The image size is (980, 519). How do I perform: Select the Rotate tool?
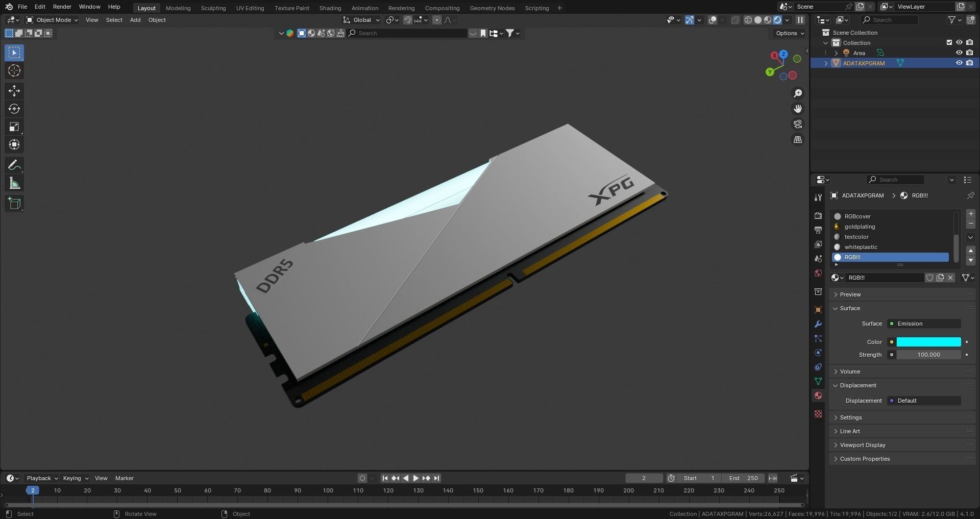14,109
